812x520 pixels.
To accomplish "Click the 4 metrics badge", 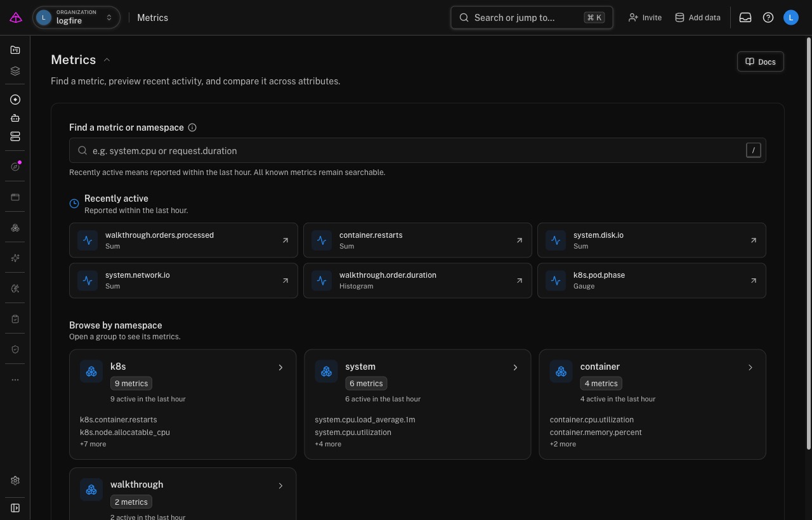I will [x=601, y=383].
